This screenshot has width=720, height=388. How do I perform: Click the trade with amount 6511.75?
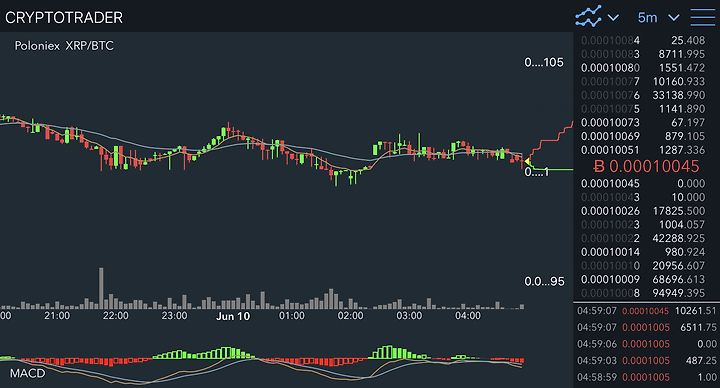coord(647,327)
